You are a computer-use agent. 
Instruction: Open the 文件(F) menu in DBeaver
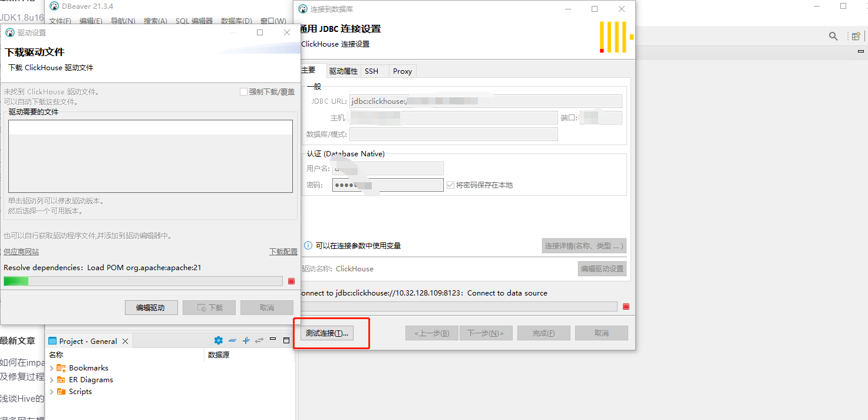click(x=60, y=21)
